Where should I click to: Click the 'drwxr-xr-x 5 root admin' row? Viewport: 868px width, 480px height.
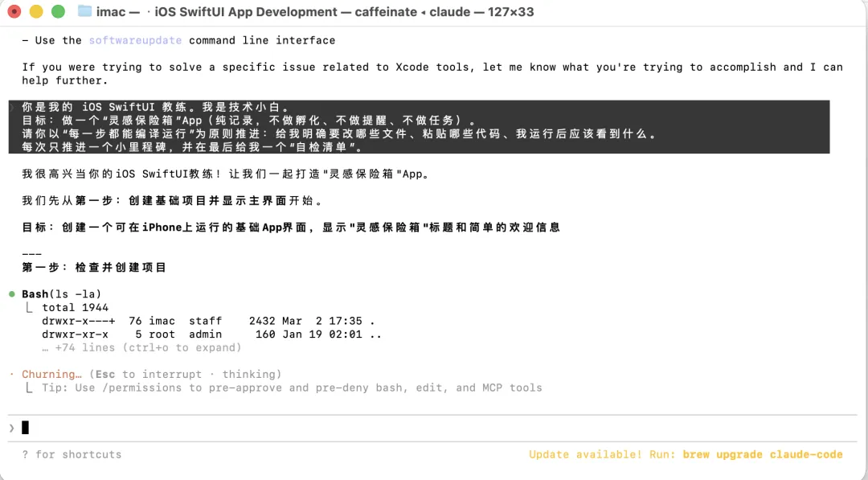[211, 334]
